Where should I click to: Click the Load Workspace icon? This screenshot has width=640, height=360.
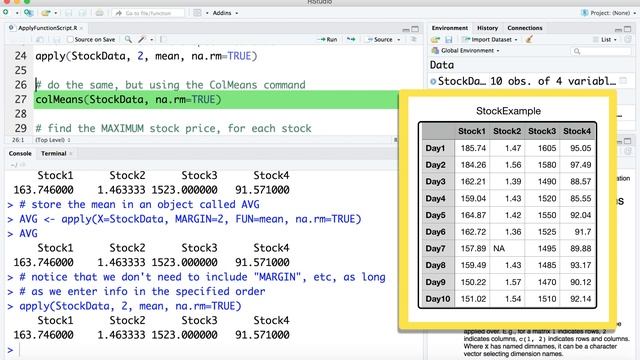pos(435,40)
